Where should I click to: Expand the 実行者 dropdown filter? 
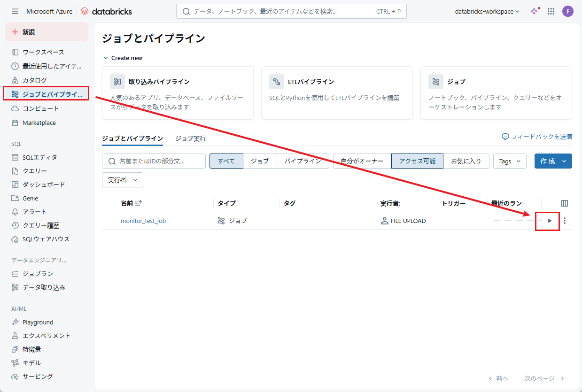tap(123, 180)
